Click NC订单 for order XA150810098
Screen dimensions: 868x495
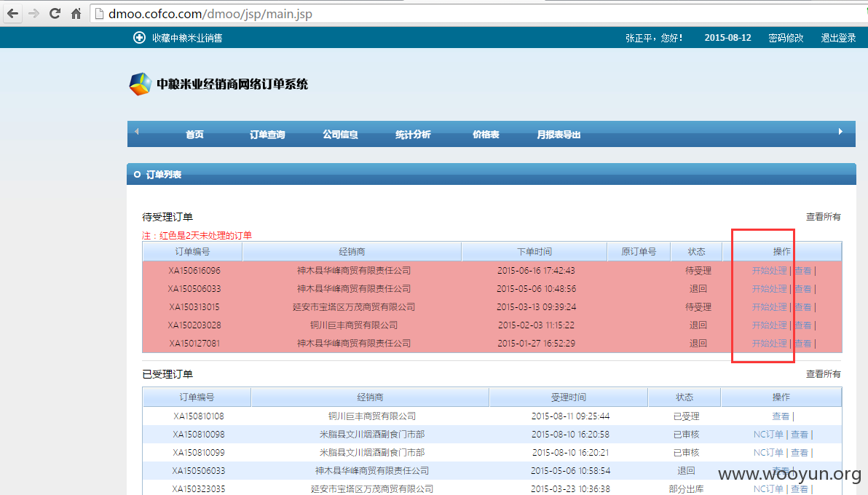coord(768,434)
